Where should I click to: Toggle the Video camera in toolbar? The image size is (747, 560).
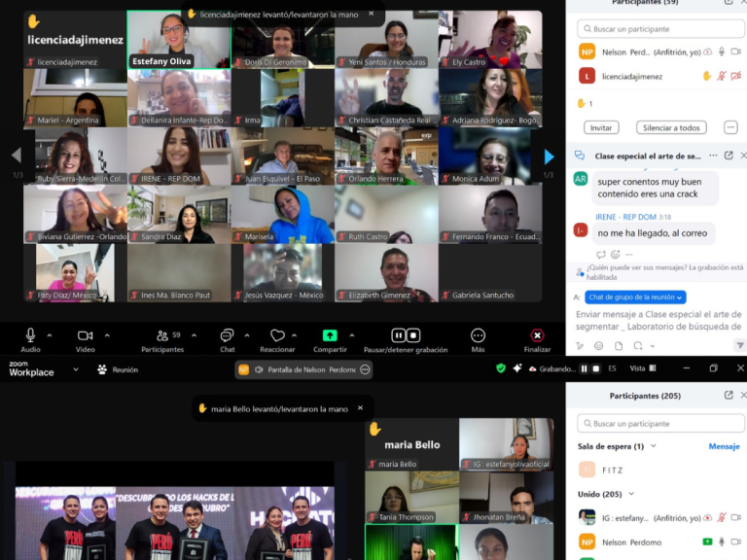(86, 335)
